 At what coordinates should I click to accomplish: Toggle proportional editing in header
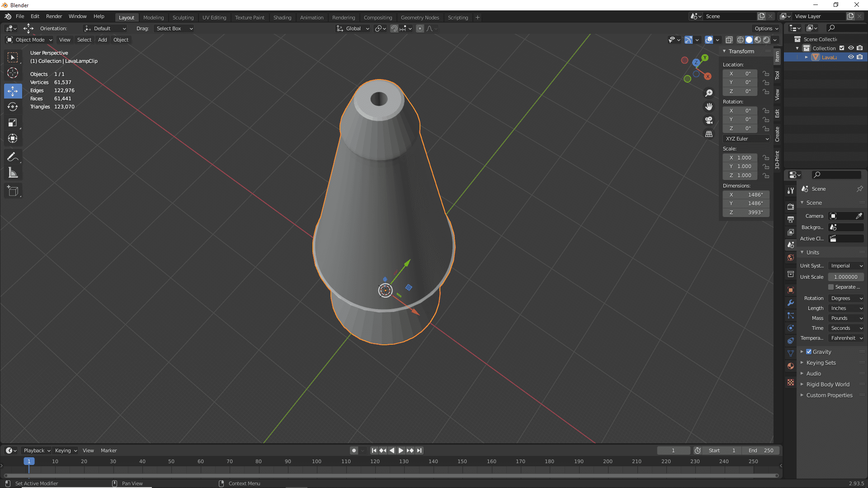[x=420, y=28]
